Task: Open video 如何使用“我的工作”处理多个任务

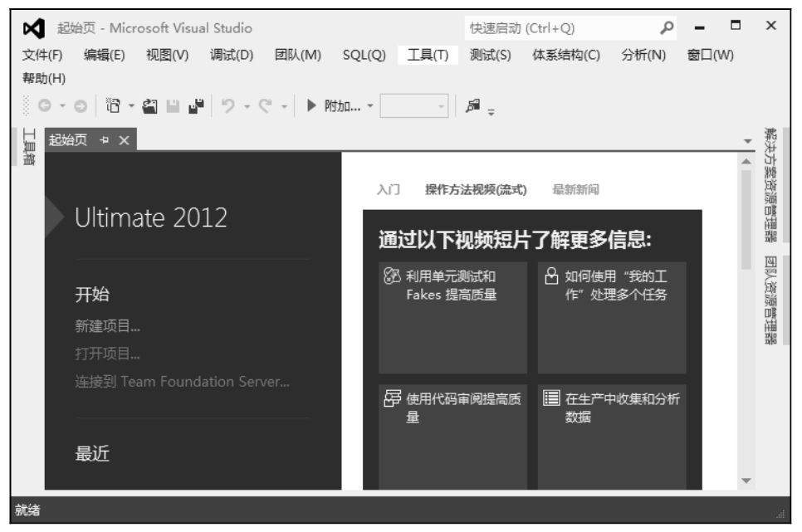Action: click(612, 318)
